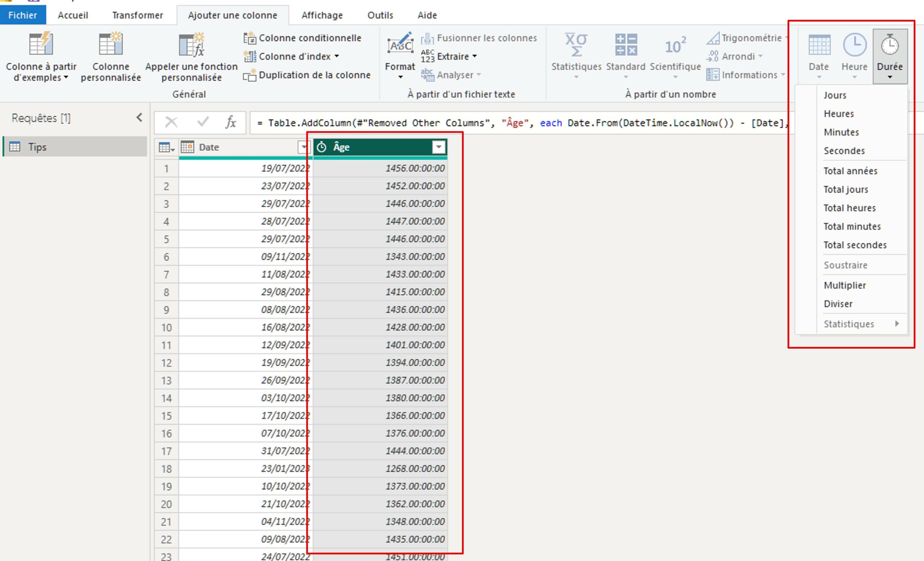Open the Fichier tab
Screen dimensions: 924x561
click(x=23, y=15)
